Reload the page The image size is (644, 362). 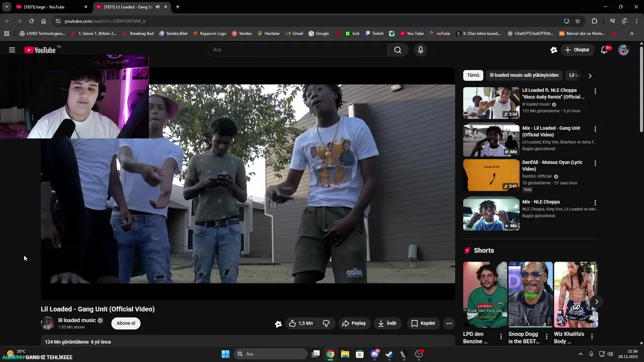31,21
